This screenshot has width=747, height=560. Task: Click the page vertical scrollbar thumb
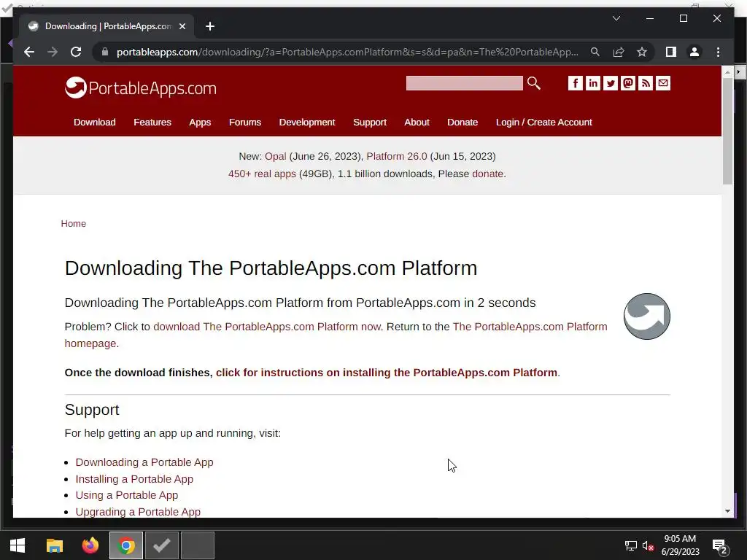727,131
